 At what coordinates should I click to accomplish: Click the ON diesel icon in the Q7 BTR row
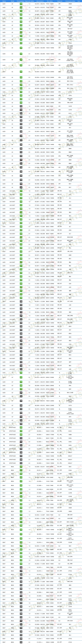click(x=21, y=417)
